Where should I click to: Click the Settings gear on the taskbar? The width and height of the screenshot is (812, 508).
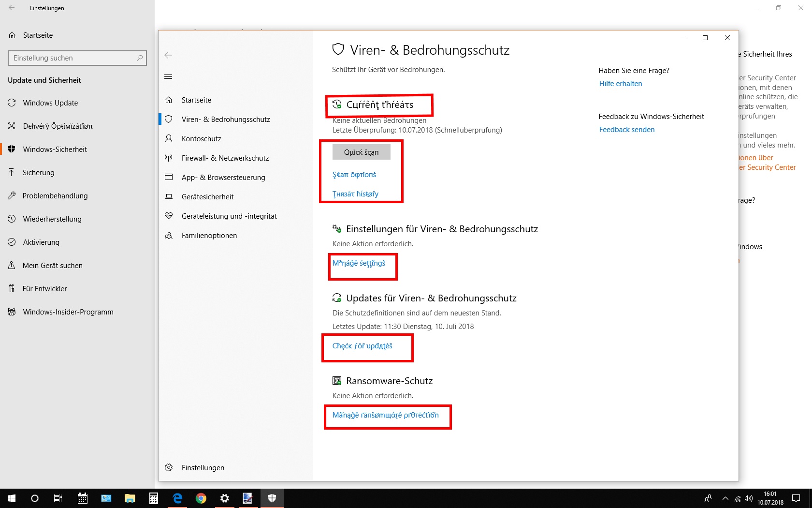(x=225, y=498)
